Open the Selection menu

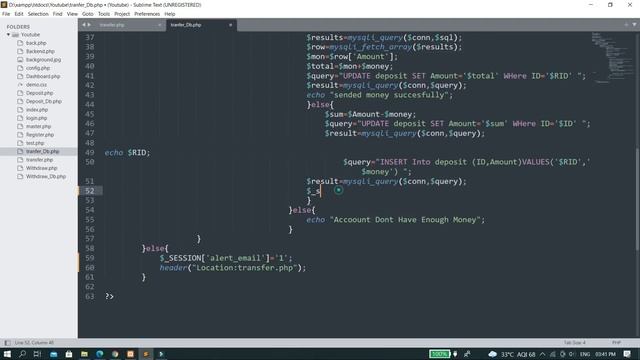tap(38, 14)
